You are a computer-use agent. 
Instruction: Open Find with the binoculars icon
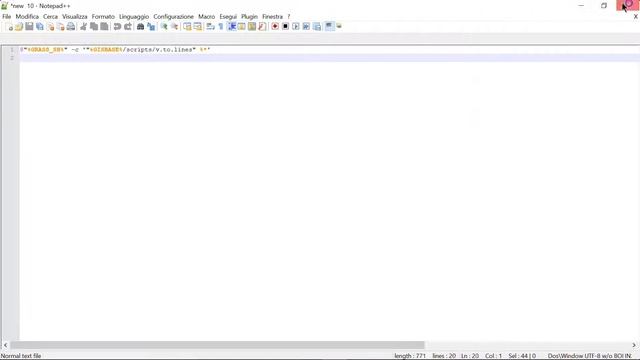(x=140, y=27)
